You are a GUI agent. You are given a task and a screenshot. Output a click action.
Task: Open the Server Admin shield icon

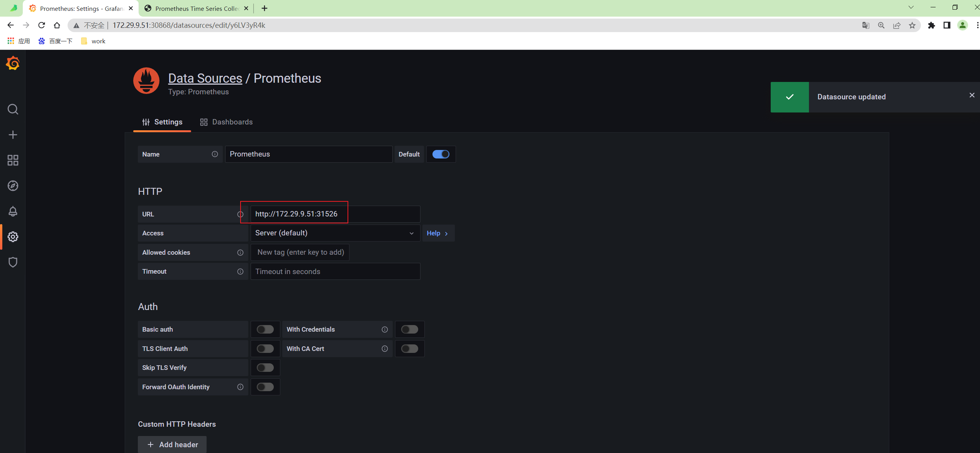(13, 262)
